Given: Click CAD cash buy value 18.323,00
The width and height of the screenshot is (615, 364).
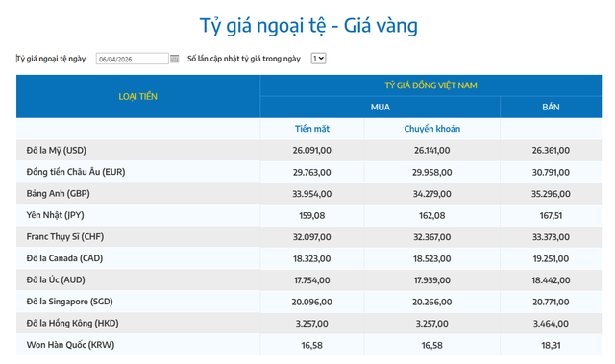Looking at the screenshot, I should tap(311, 258).
